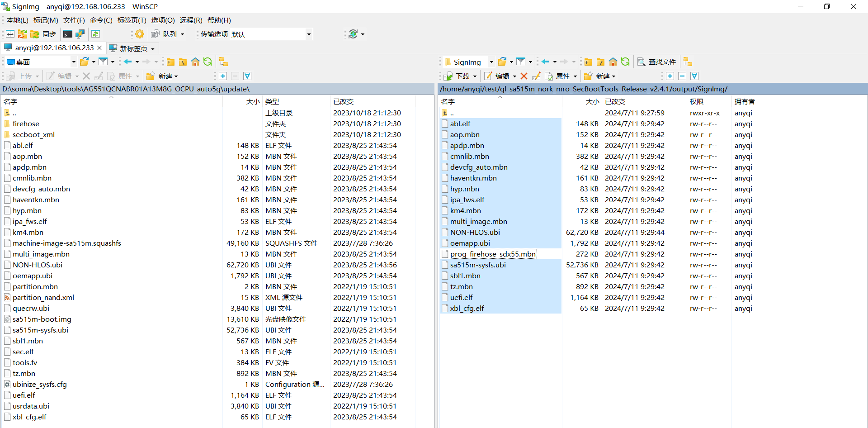Select prog_firehose_sdx55.mbn in remote panel
The image size is (868, 428).
click(x=493, y=254)
